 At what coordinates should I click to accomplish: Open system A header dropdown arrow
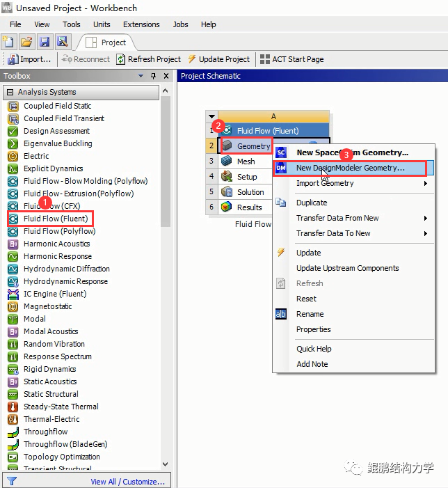pos(211,116)
